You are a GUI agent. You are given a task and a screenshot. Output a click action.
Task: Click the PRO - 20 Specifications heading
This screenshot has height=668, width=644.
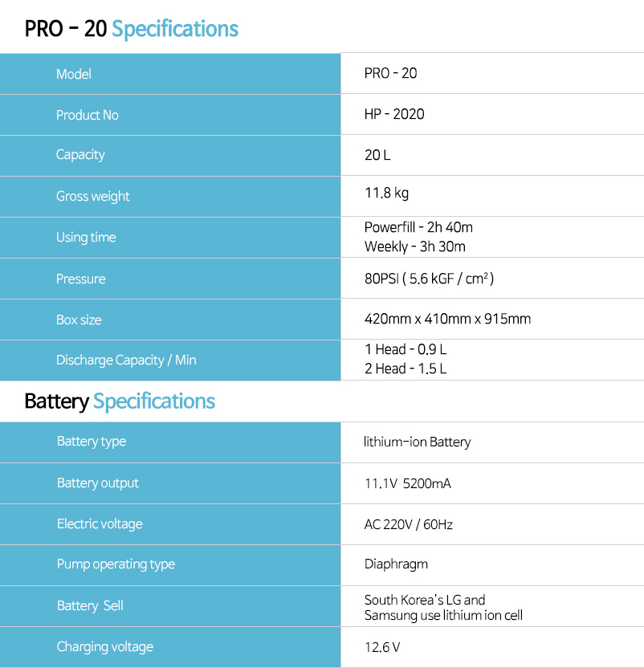(131, 29)
